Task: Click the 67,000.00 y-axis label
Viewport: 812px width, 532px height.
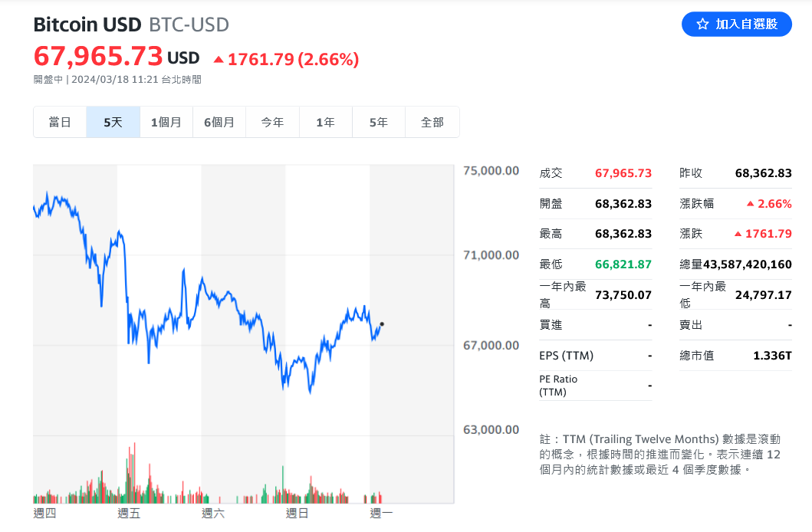Action: [x=491, y=345]
